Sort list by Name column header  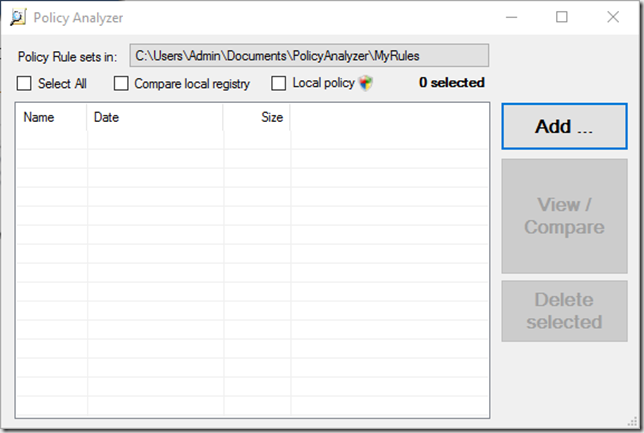(51, 117)
